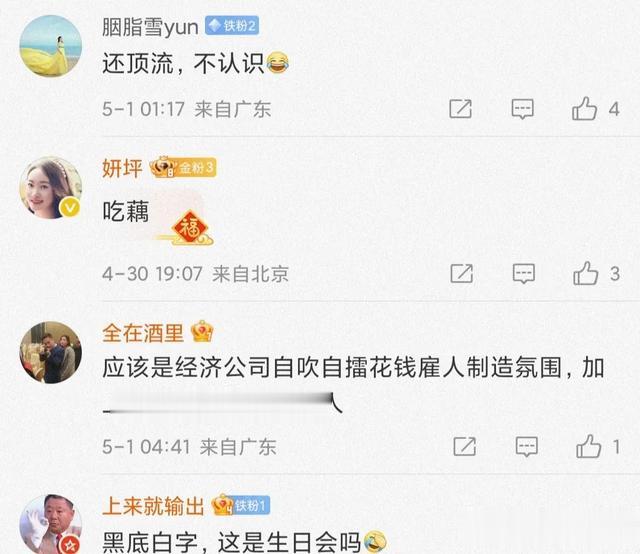640x554 pixels.
Task: Open 胭脂雪yun's avatar profile
Action: 51,46
